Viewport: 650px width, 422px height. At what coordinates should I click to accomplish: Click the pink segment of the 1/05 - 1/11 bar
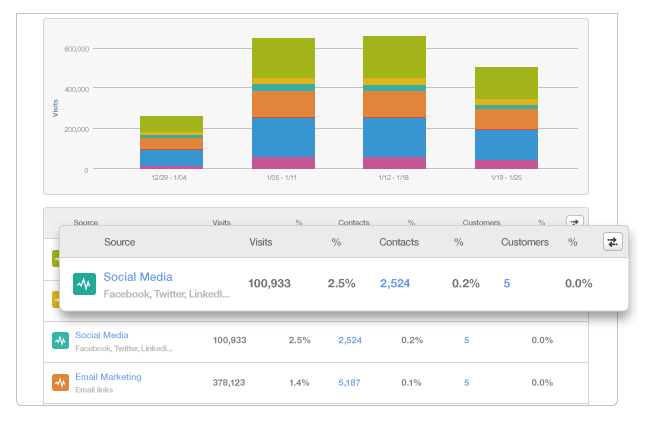coord(284,163)
